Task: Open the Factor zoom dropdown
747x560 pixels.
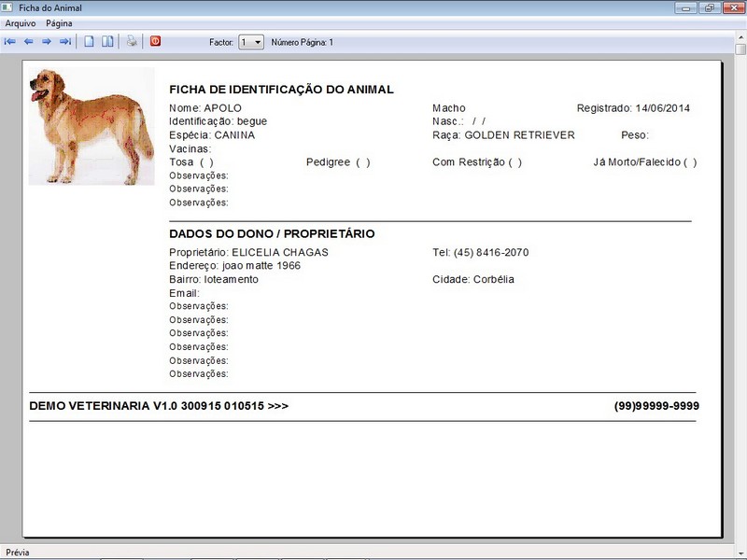Action: pyautogui.click(x=251, y=42)
